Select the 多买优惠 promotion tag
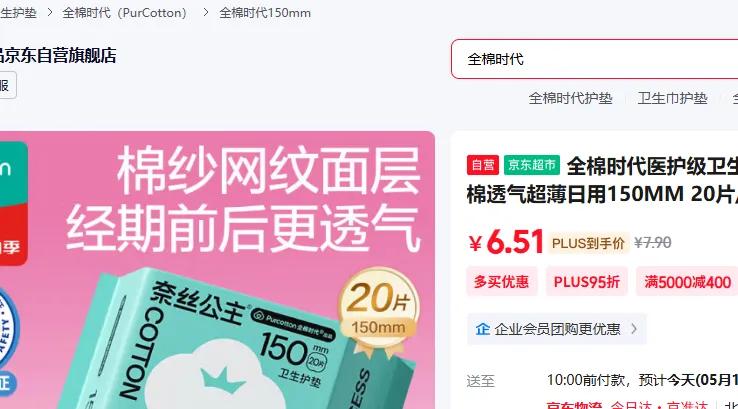738x409 pixels. 501,282
